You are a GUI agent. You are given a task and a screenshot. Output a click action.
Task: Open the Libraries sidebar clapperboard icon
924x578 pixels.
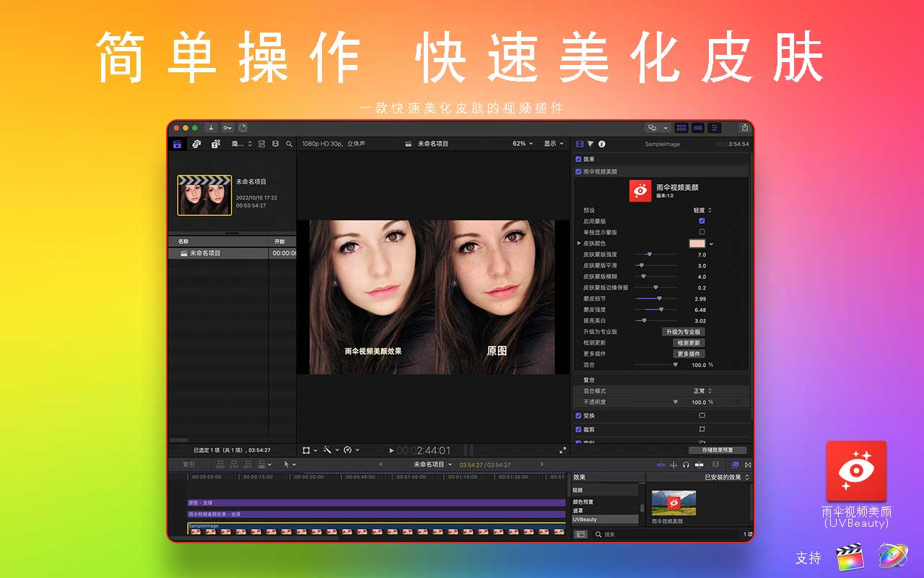[178, 144]
